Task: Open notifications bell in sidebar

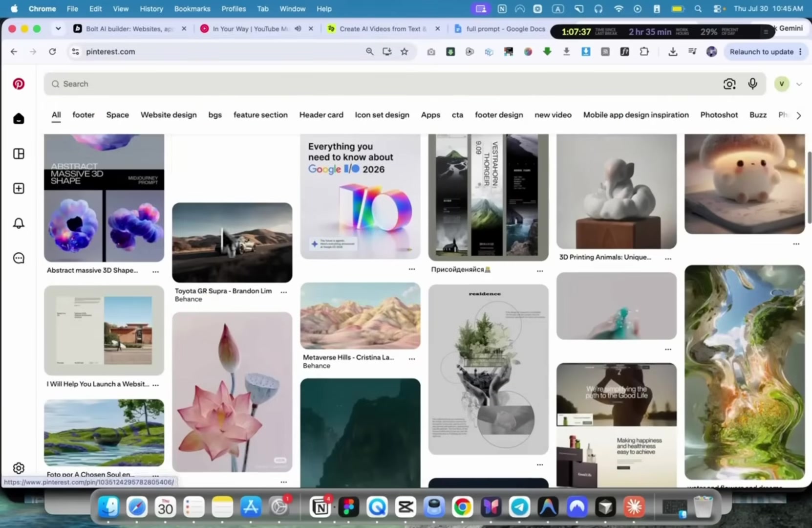Action: click(x=19, y=223)
